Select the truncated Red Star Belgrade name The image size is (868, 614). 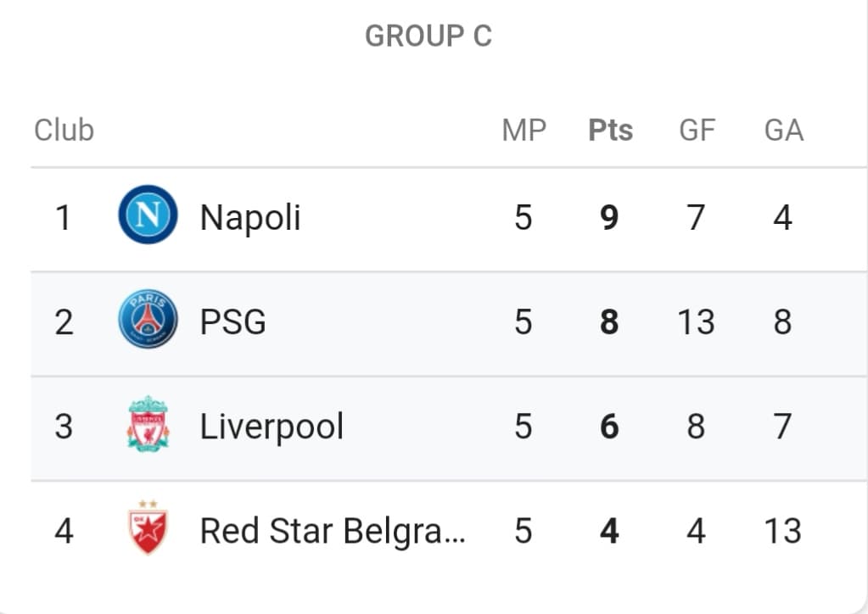pos(333,532)
